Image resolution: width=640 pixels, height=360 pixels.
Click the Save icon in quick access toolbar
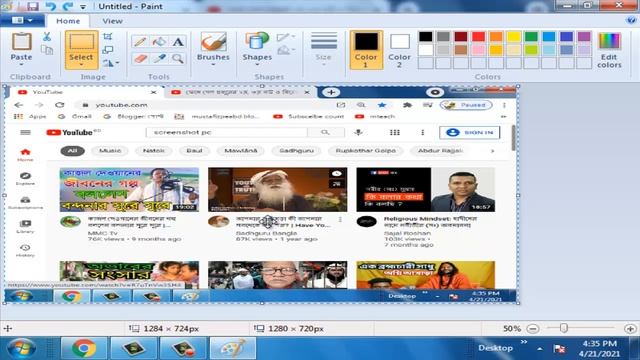click(33, 7)
